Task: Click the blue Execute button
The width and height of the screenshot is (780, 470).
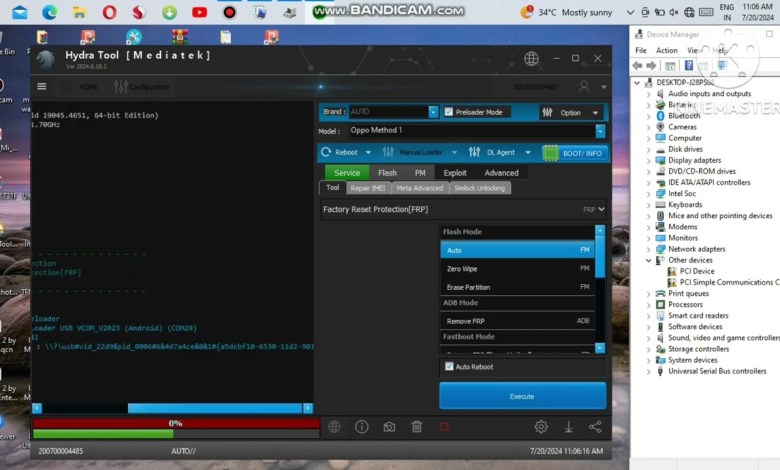Action: pyautogui.click(x=522, y=396)
